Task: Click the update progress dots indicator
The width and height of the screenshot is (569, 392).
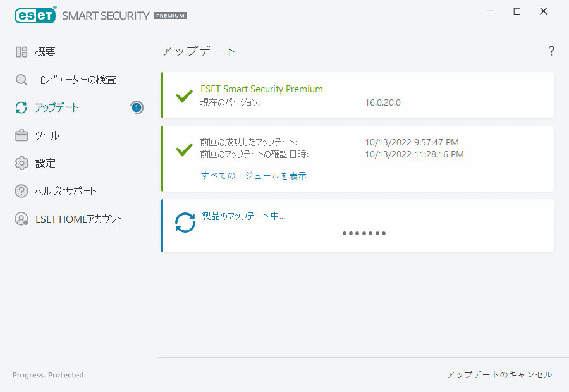Action: click(364, 233)
